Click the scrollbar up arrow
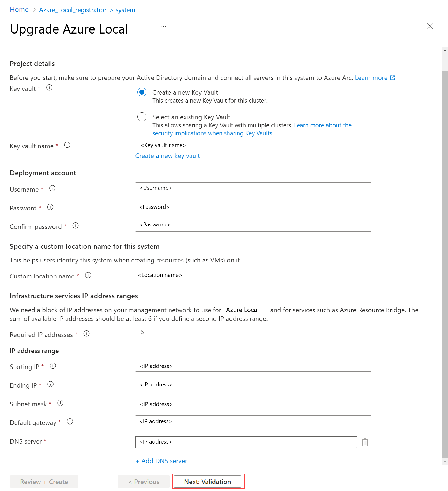The height and width of the screenshot is (491, 448). click(x=445, y=50)
